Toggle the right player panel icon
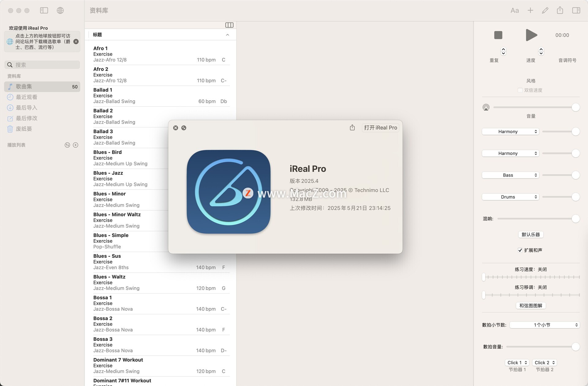The height and width of the screenshot is (386, 588). 576,10
